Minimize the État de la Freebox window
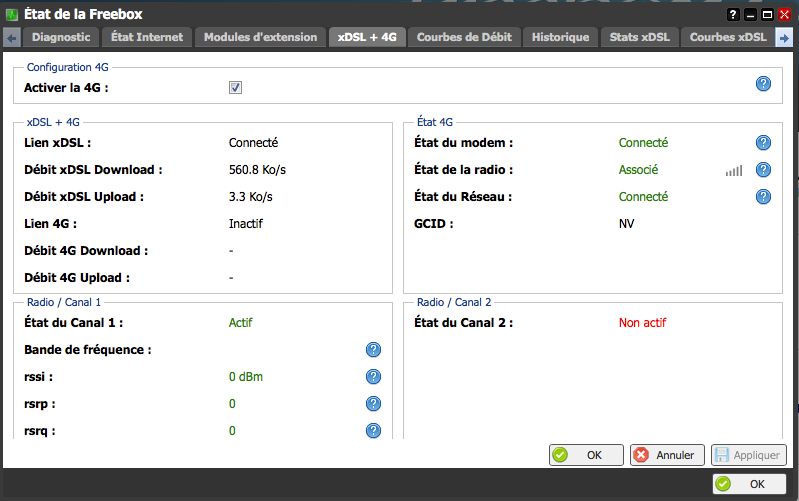Viewport: 799px width, 501px height. click(x=750, y=14)
